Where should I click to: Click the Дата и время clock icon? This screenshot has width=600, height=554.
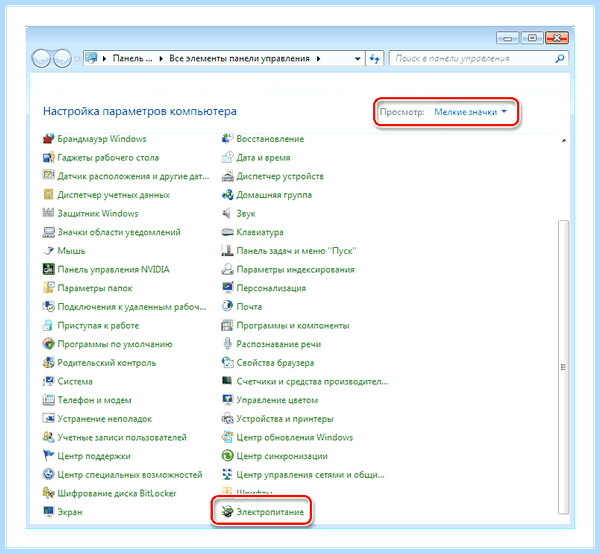tap(227, 157)
